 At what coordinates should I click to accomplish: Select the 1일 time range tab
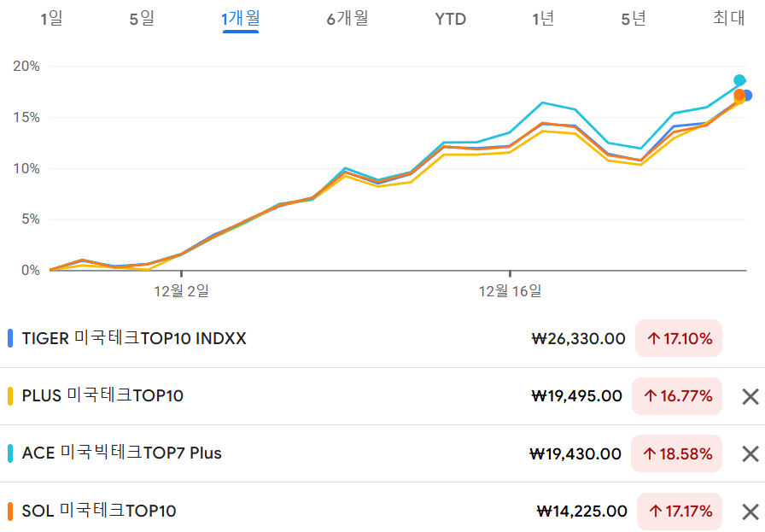51,19
